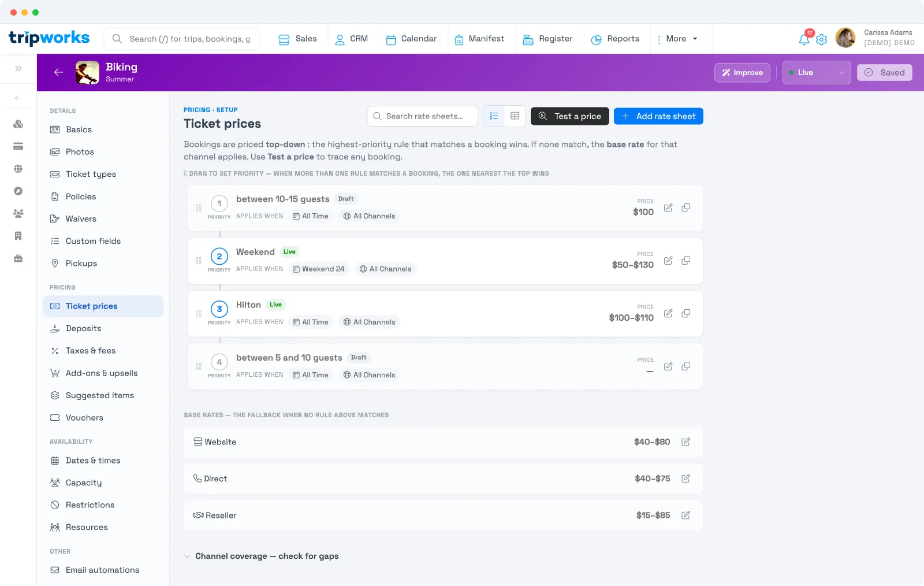Open the Live status dropdown
This screenshot has height=586, width=924.
pos(817,72)
